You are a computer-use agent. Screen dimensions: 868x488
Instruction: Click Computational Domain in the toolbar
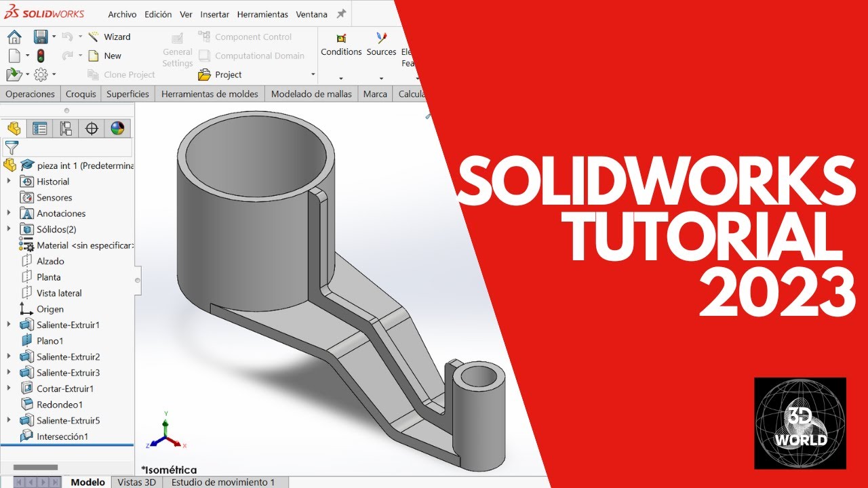point(252,56)
